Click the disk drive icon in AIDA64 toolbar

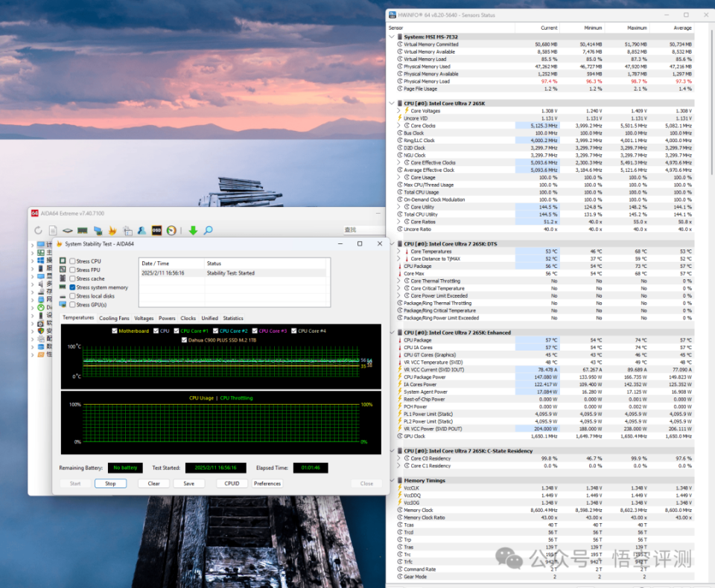(x=68, y=231)
